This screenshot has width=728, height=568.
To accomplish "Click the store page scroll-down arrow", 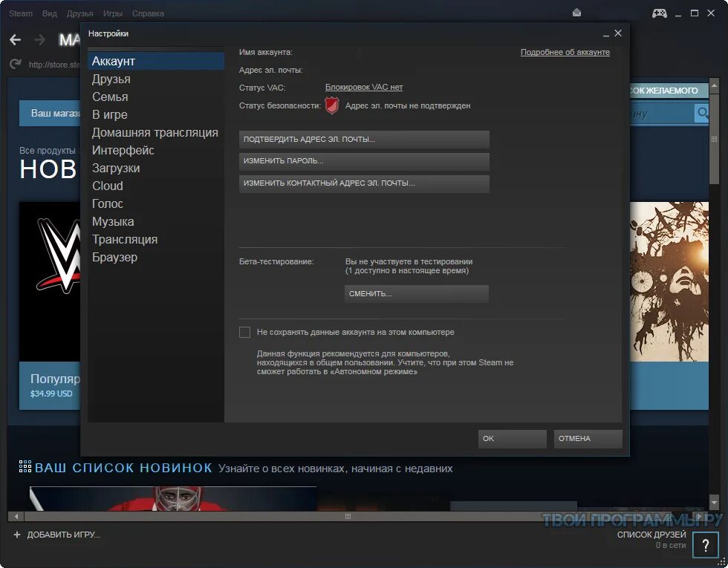I will coord(714,502).
